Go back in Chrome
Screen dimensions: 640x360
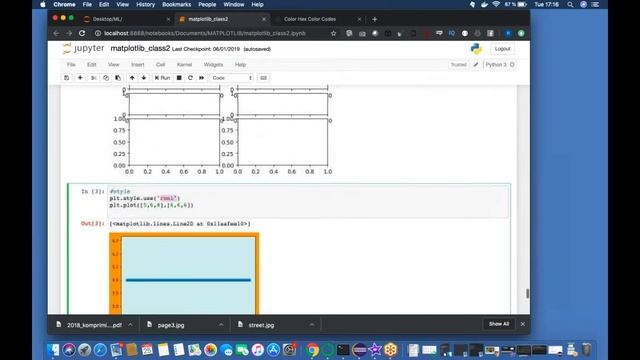coord(57,33)
